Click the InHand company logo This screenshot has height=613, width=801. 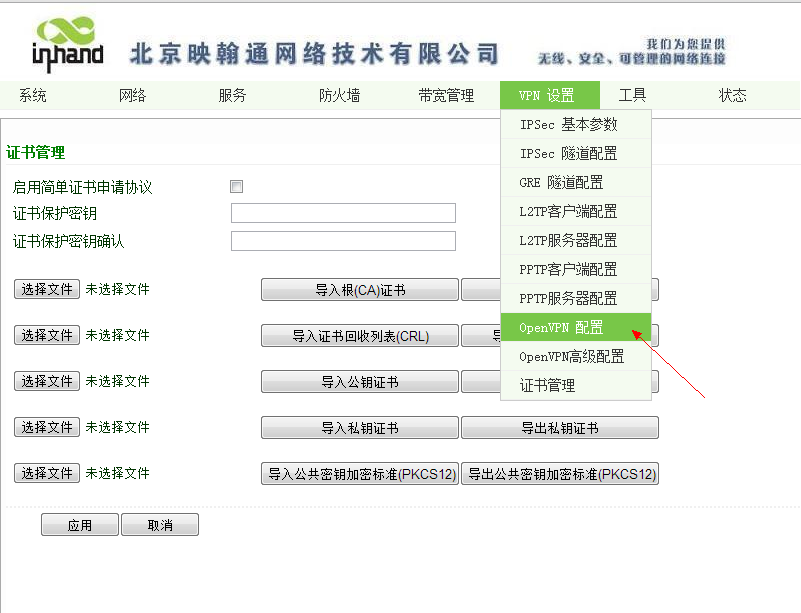point(67,45)
